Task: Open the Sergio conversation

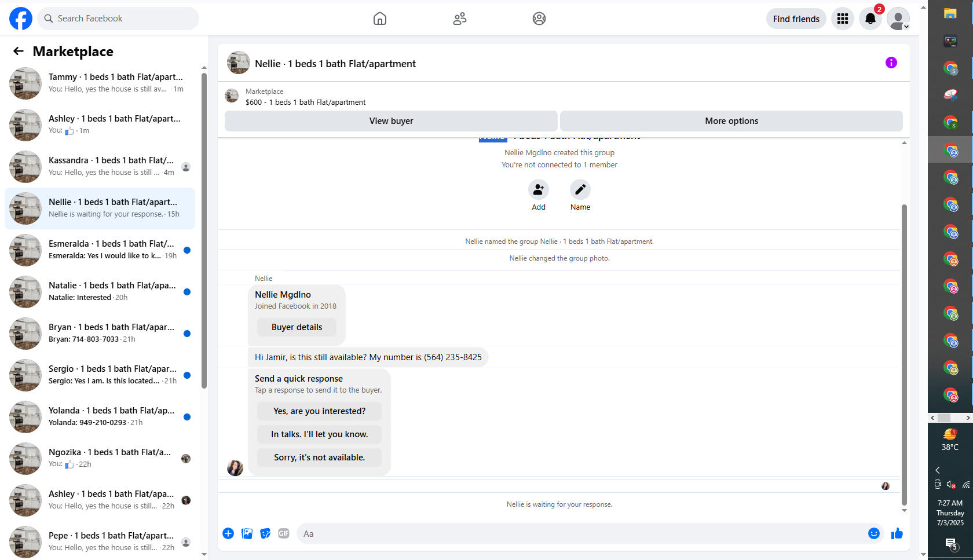Action: [x=100, y=375]
